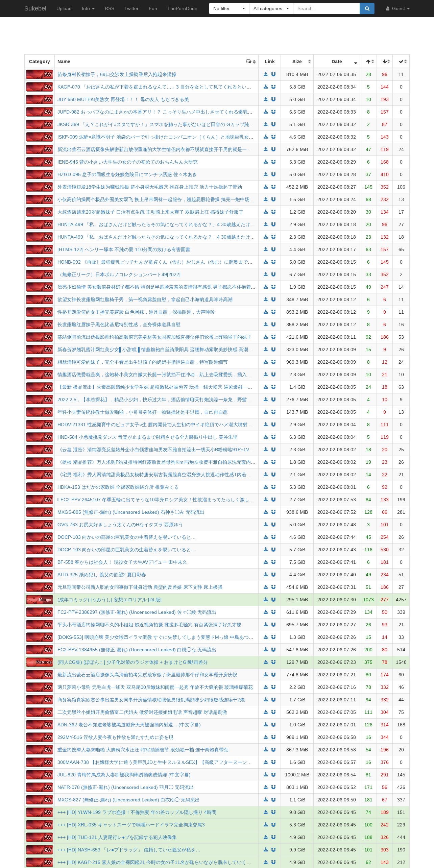
Task: Open magnet link for HONB-092 row
Action: coord(273,262)
